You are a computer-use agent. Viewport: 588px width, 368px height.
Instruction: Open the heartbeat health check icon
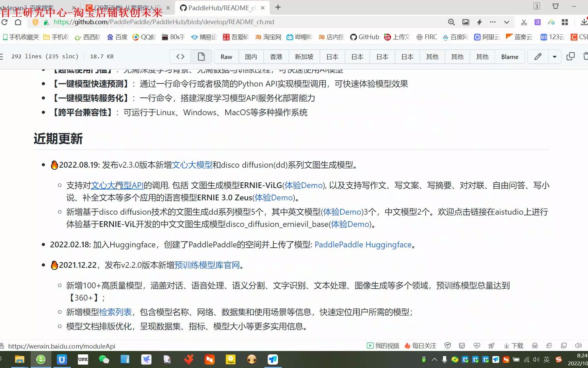[x=477, y=346]
